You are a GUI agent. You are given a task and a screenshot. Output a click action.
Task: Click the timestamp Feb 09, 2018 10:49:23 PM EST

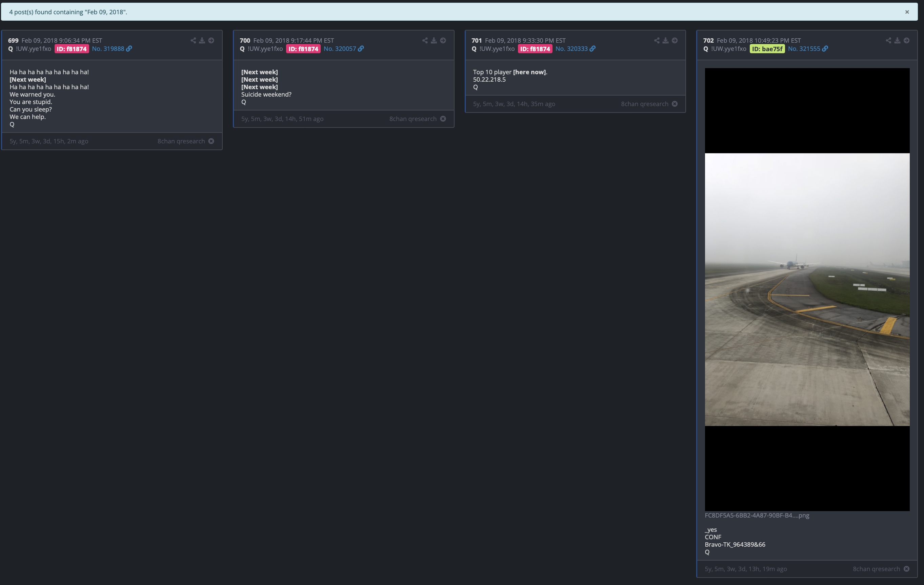pos(759,40)
